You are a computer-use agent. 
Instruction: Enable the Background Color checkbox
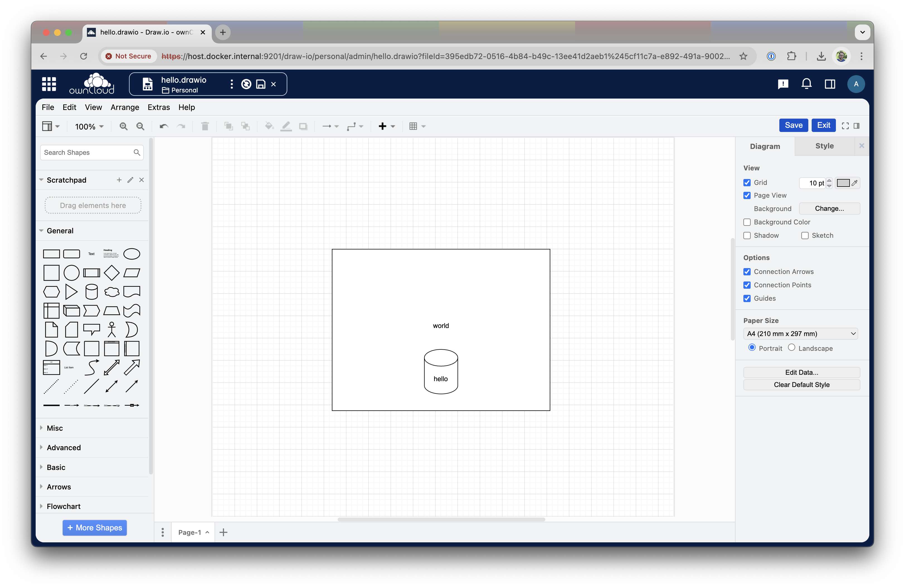point(747,222)
